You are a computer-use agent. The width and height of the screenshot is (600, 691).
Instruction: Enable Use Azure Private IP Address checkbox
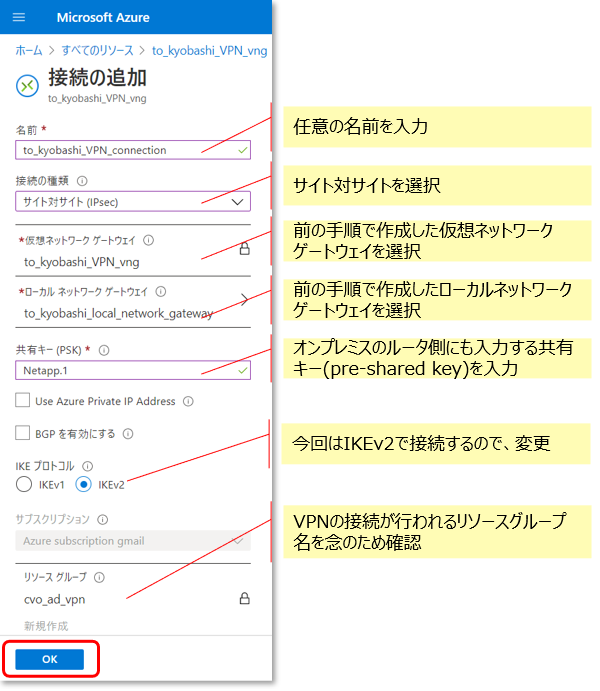22,400
